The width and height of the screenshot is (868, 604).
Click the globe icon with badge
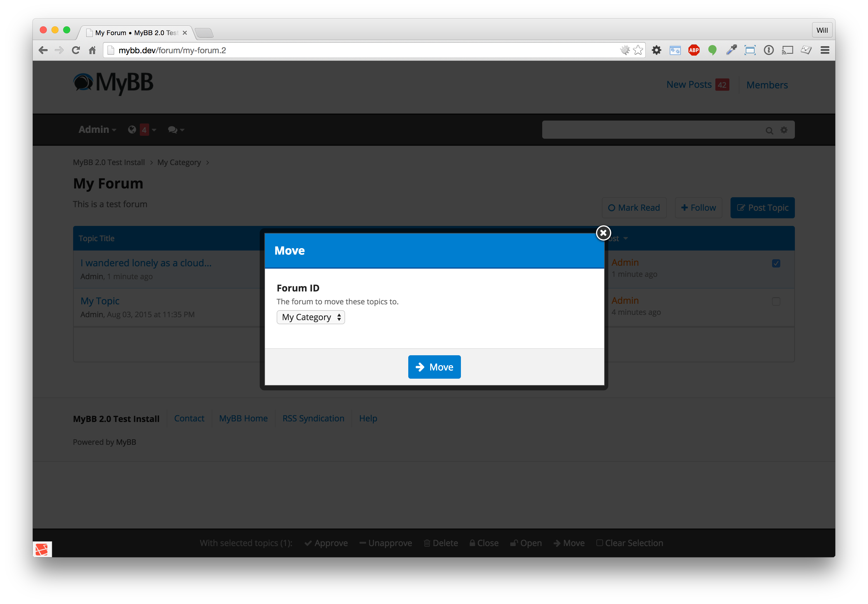[x=132, y=129]
